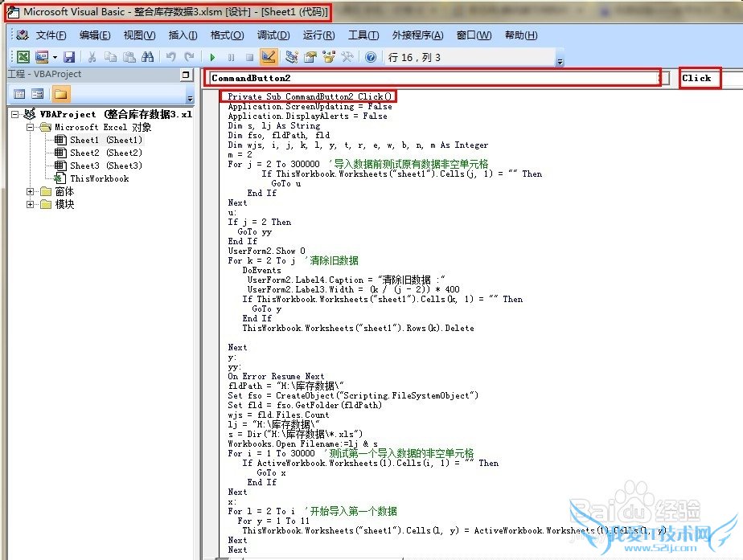Click the 'On Error Resume Next' line

276,376
